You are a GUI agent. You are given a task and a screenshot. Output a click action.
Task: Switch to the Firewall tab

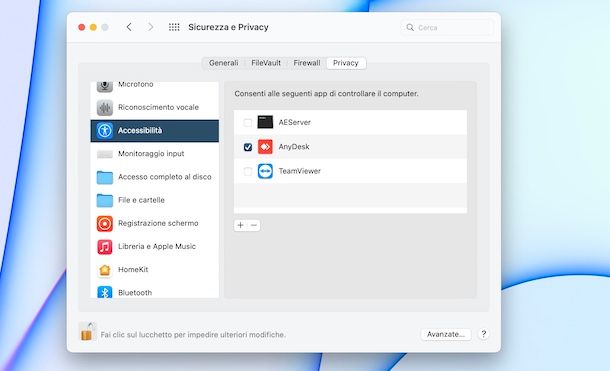(x=307, y=63)
